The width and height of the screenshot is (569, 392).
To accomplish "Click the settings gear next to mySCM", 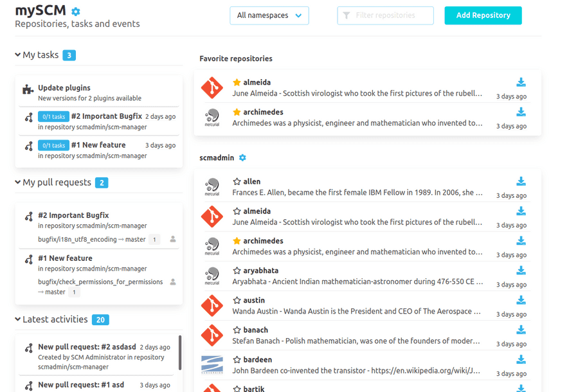I will pyautogui.click(x=76, y=12).
